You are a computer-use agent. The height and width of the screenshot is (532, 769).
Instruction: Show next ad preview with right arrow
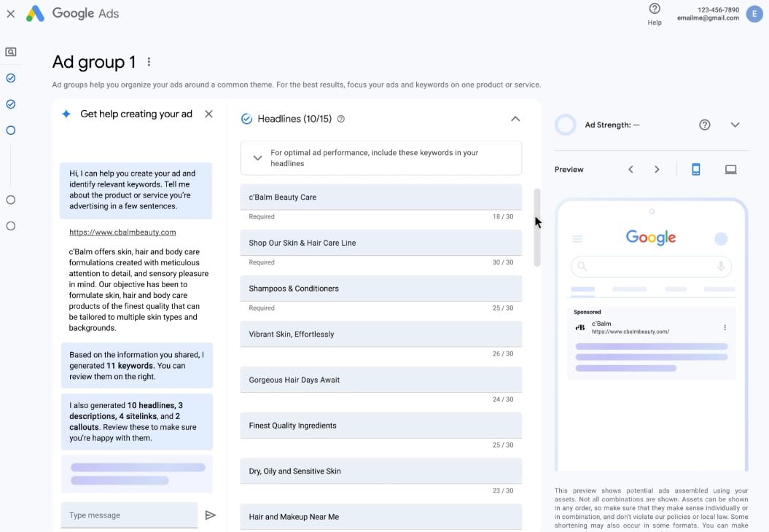tap(657, 170)
